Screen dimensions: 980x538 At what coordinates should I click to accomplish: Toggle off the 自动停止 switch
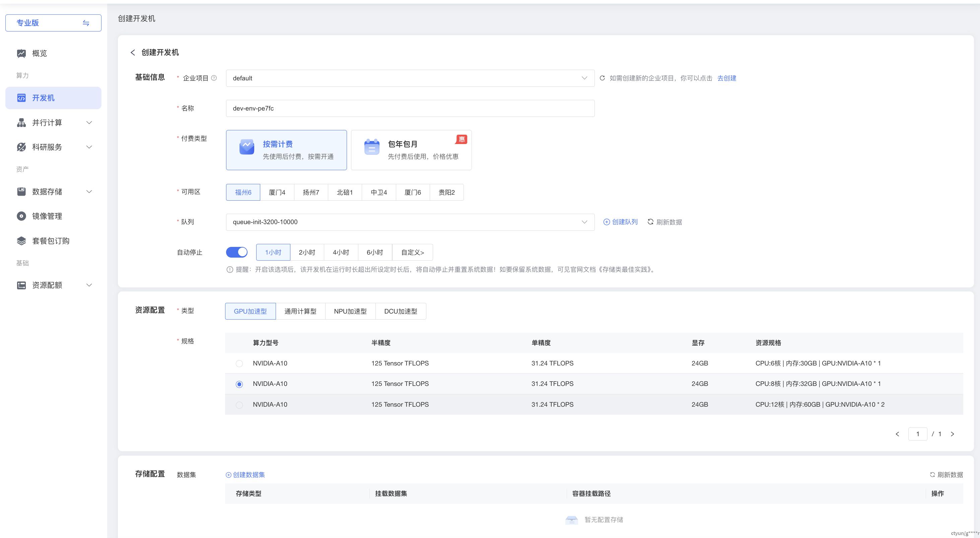[237, 252]
